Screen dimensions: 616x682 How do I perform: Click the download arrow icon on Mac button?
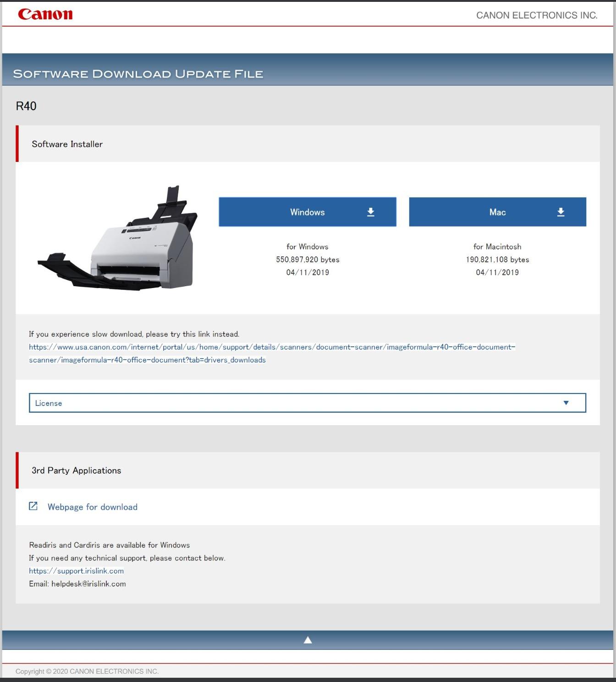point(561,212)
